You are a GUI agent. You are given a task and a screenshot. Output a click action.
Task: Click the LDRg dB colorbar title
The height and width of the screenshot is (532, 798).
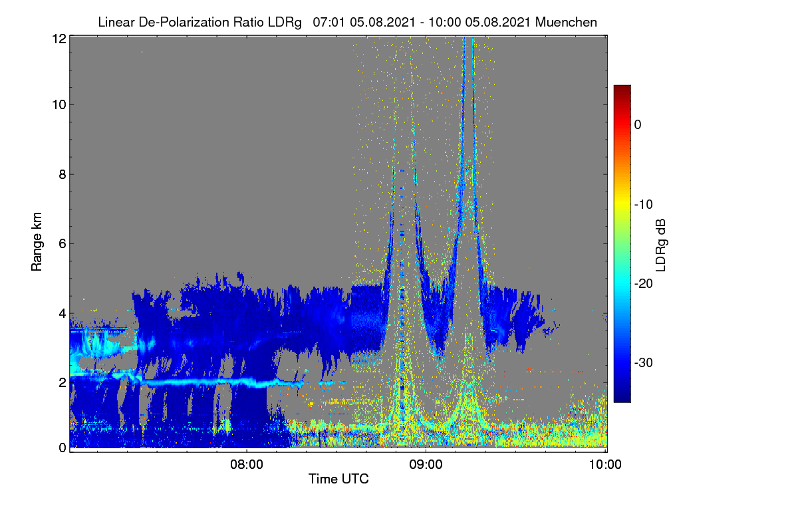click(x=661, y=243)
